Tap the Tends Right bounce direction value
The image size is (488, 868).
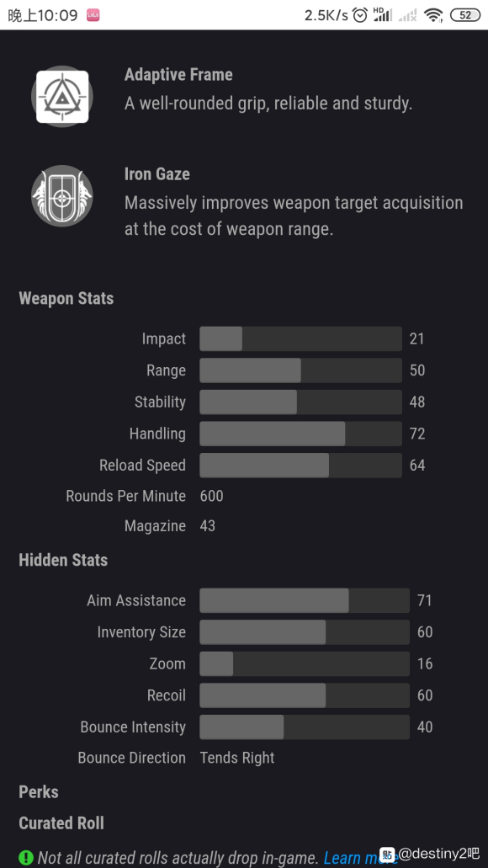pyautogui.click(x=236, y=758)
